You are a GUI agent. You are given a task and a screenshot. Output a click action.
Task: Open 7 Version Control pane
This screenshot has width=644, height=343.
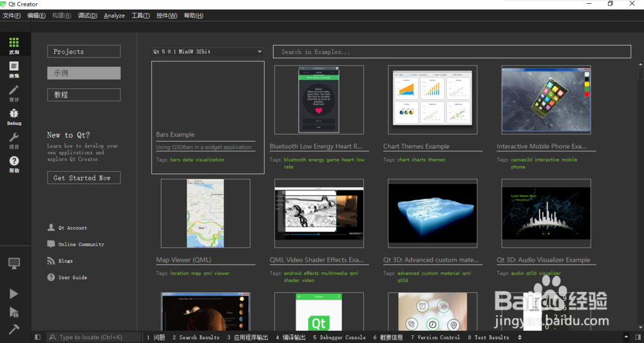(x=435, y=337)
